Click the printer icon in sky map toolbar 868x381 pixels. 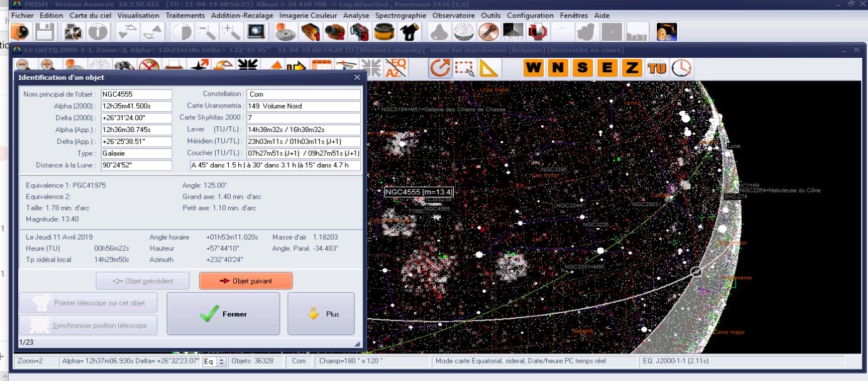point(174,67)
